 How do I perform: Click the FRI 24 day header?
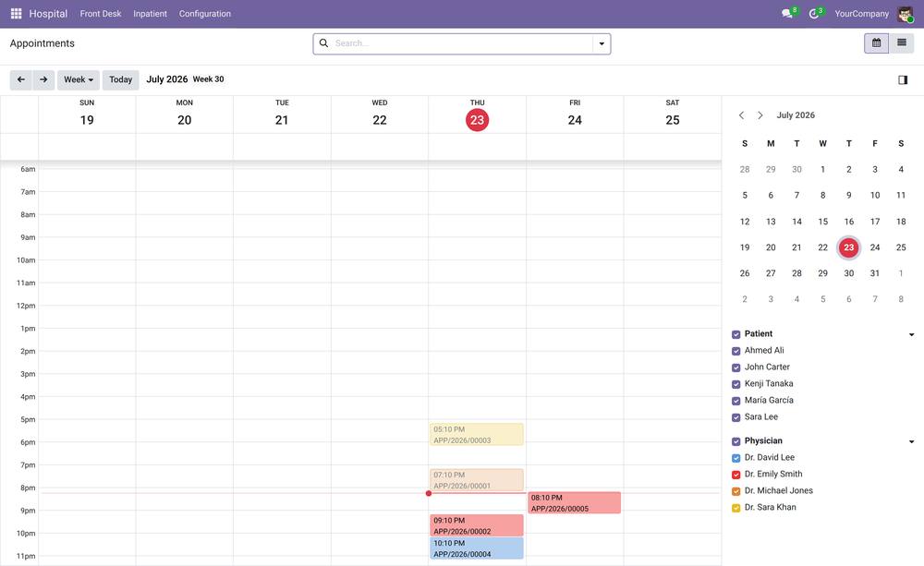[x=575, y=114]
